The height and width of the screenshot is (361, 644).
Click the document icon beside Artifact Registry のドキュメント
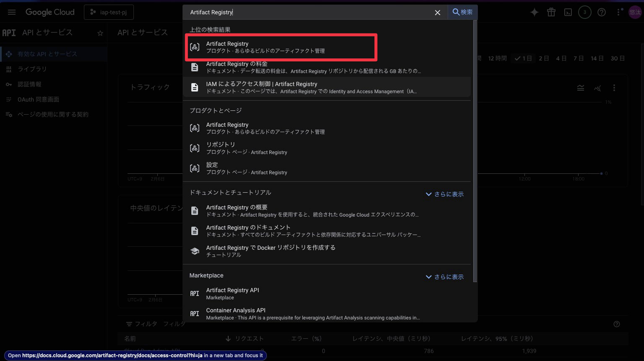pos(195,231)
